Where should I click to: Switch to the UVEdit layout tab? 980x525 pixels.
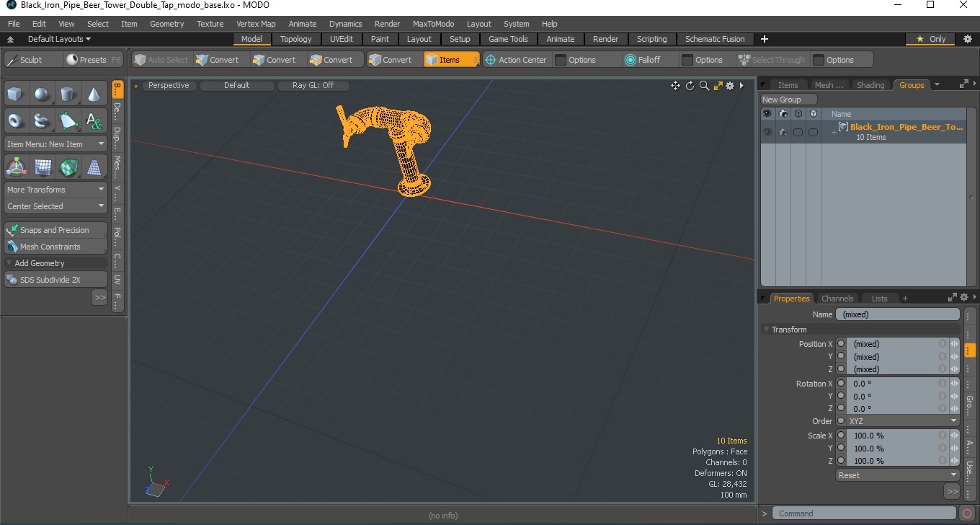click(342, 39)
